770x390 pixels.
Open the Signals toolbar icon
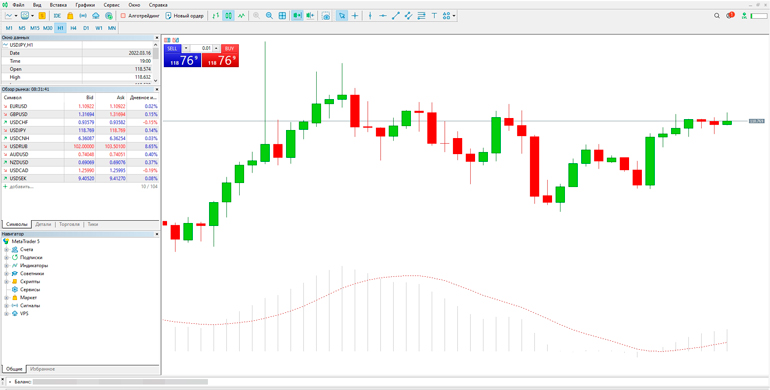[83, 16]
